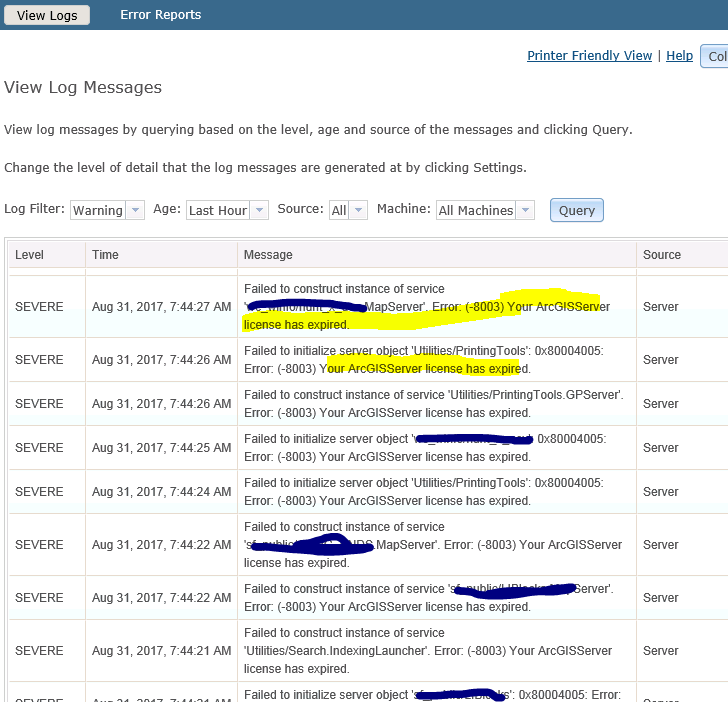Click Server source in the 7:44:27 row
Image resolution: width=728 pixels, height=702 pixels.
point(660,307)
